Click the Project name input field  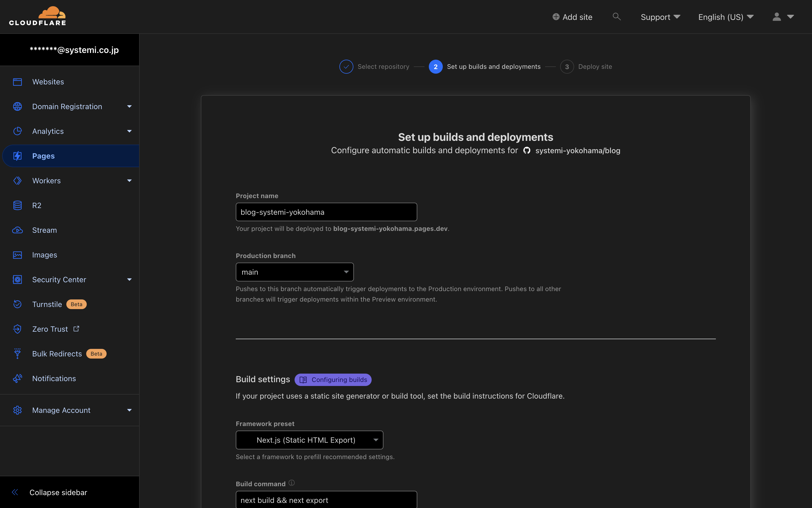(326, 212)
